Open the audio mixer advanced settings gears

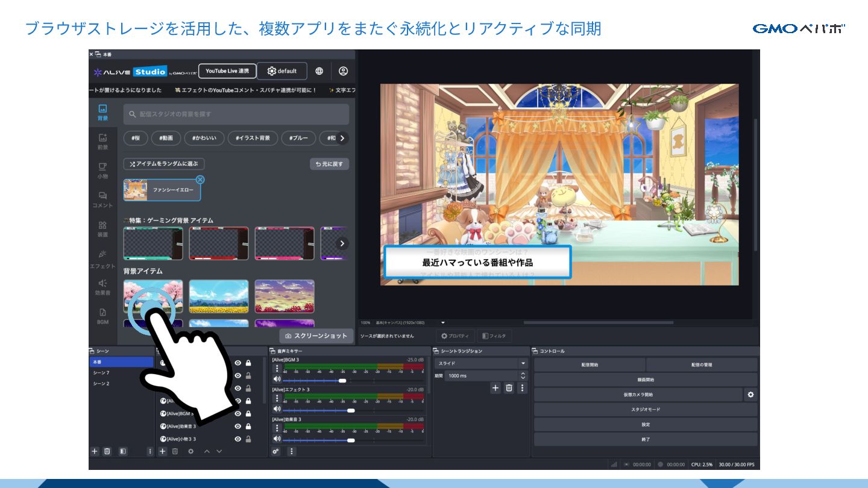(276, 451)
